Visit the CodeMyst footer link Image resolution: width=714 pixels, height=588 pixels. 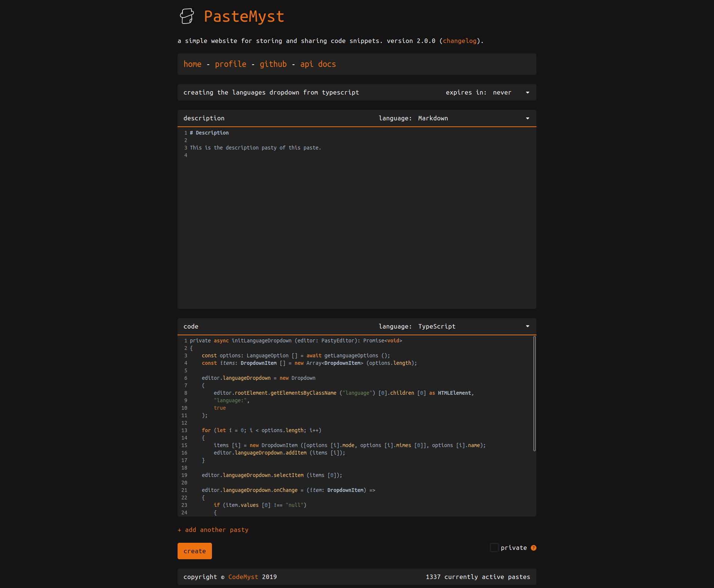click(243, 577)
